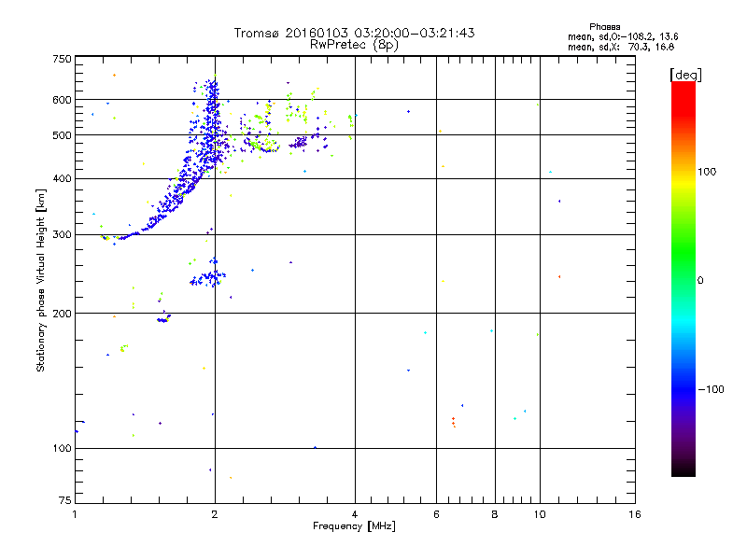Click the y-axis tick label '300'
747x560 pixels.
(x=62, y=234)
